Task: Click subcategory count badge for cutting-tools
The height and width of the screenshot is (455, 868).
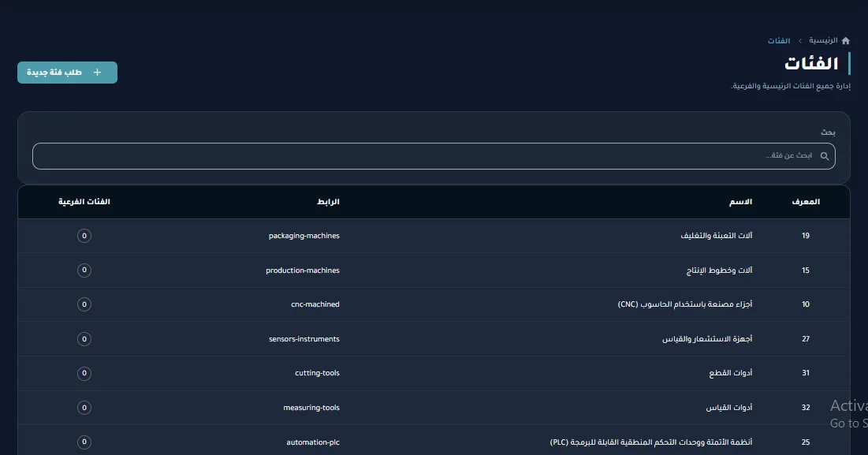Action: pyautogui.click(x=84, y=373)
